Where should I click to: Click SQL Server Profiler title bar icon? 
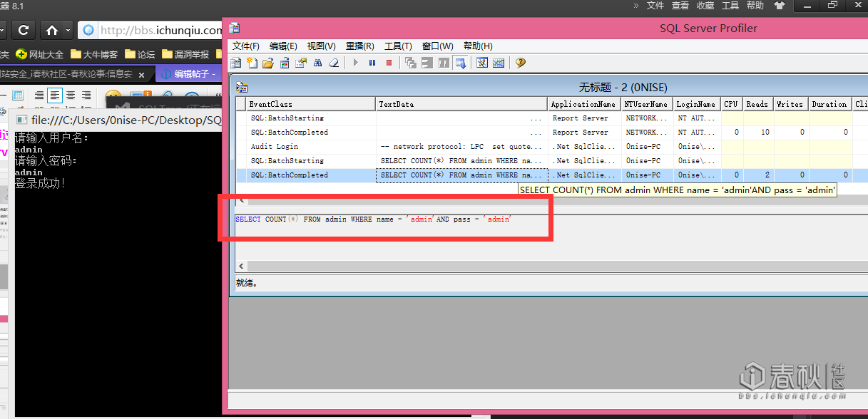[234, 28]
